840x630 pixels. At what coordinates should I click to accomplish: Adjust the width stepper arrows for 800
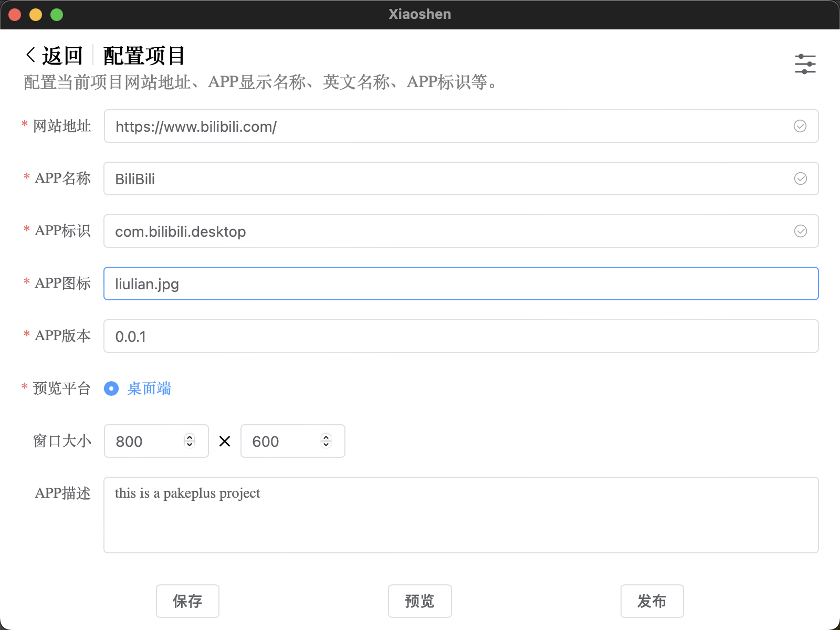190,441
